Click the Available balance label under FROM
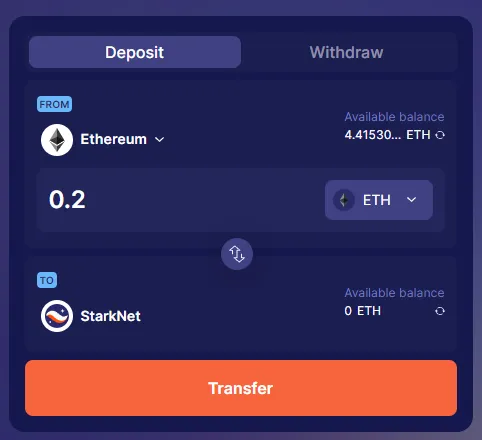482x440 pixels. click(x=394, y=117)
